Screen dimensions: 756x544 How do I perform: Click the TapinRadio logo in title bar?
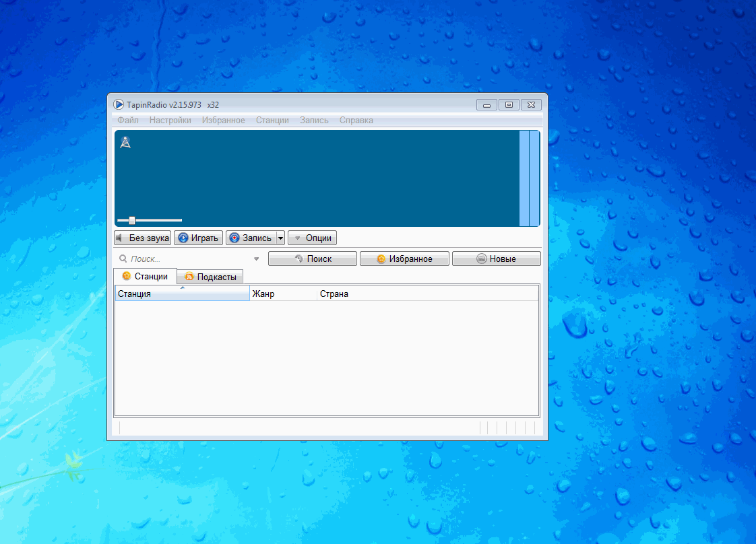119,104
